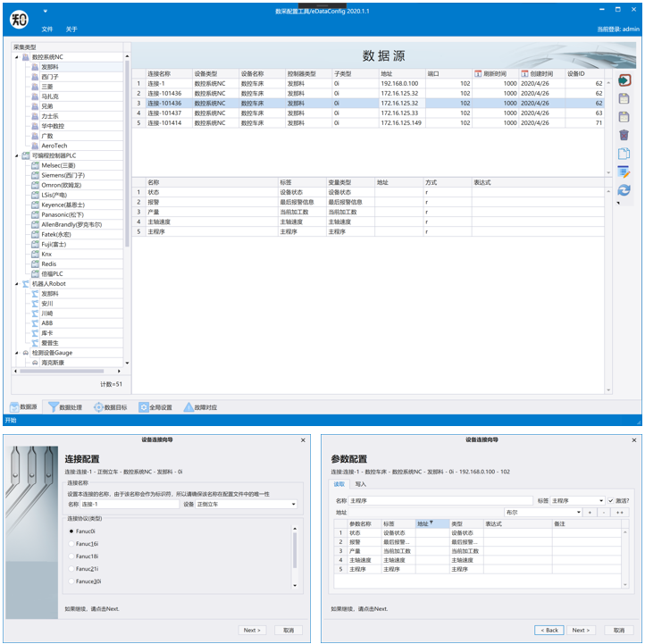
Task: Click the 采集类型 tree vertical scrollbar
Action: pyautogui.click(x=127, y=134)
